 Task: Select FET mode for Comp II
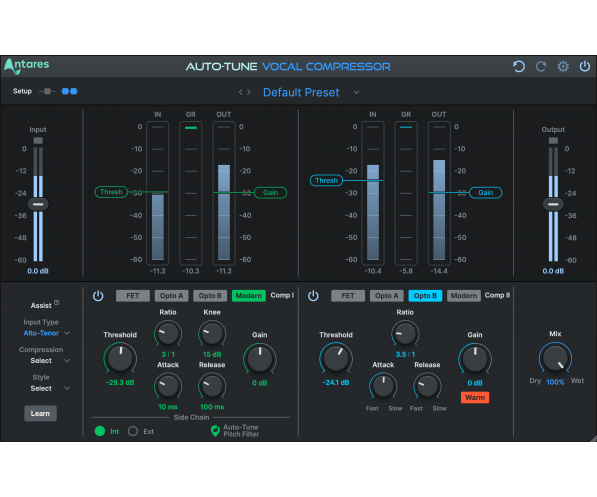click(x=348, y=296)
